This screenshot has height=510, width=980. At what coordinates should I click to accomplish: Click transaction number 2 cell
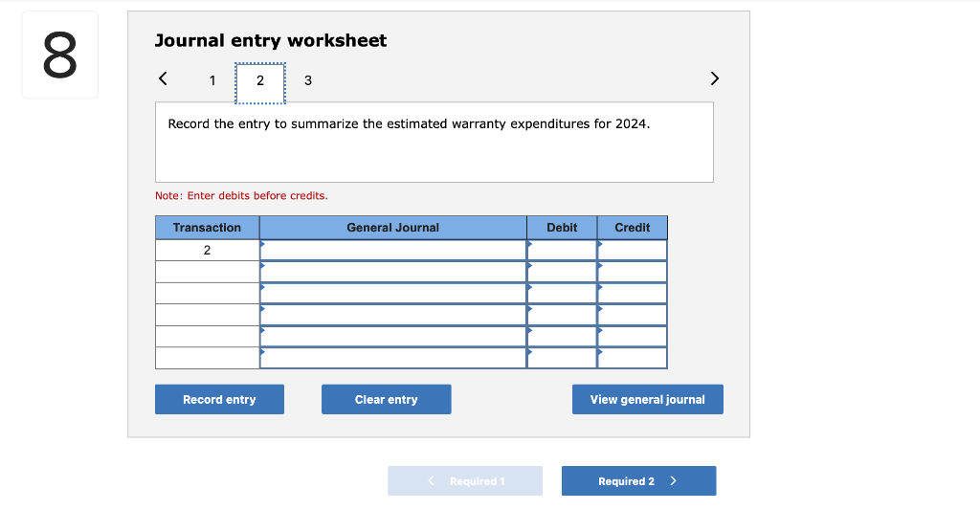tap(207, 250)
